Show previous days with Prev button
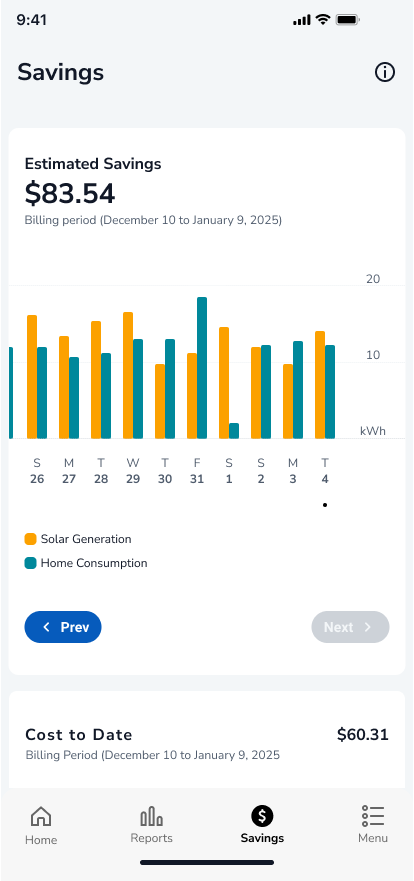The image size is (414, 881). tap(63, 627)
